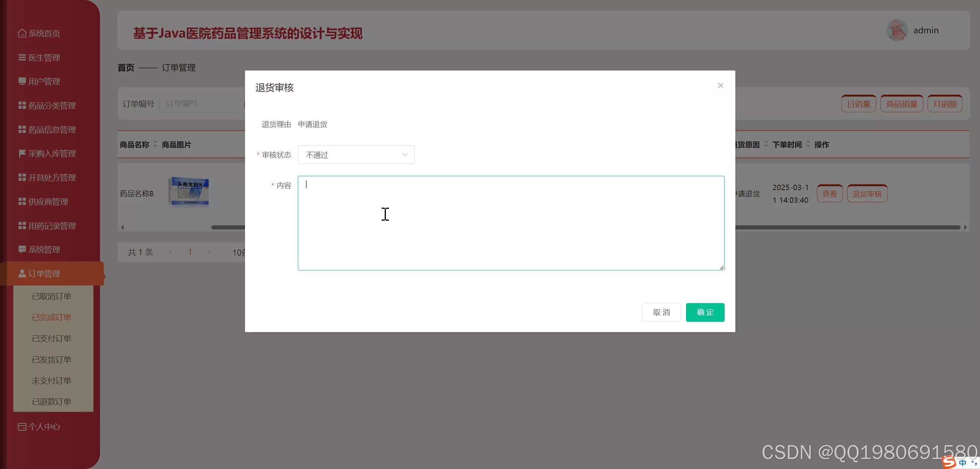Screen dimensions: 980x469
Task: Select the 药品信息管理 icon
Action: click(x=22, y=130)
